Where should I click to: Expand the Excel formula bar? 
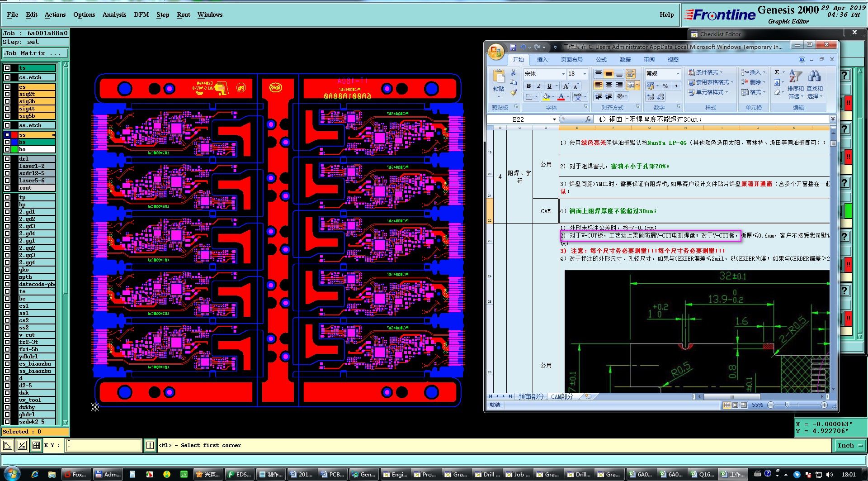coord(833,119)
